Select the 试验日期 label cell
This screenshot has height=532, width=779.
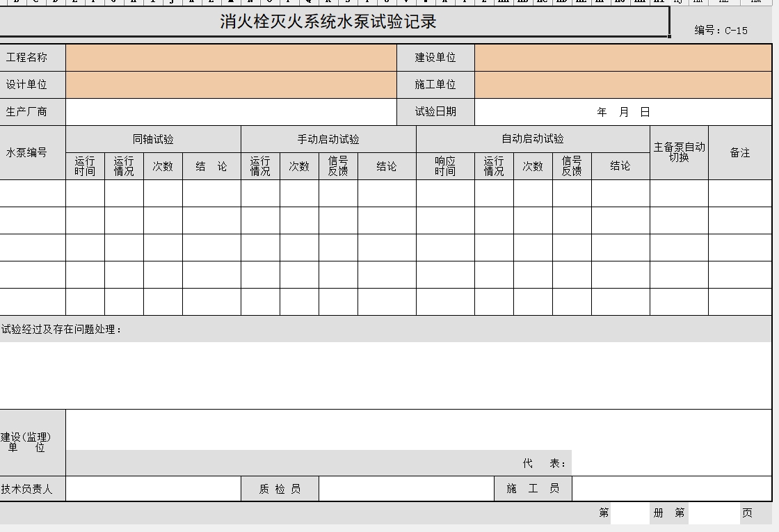(435, 112)
